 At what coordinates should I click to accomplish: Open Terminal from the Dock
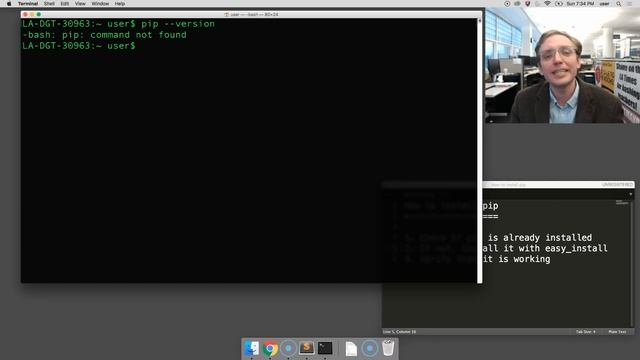coord(325,348)
